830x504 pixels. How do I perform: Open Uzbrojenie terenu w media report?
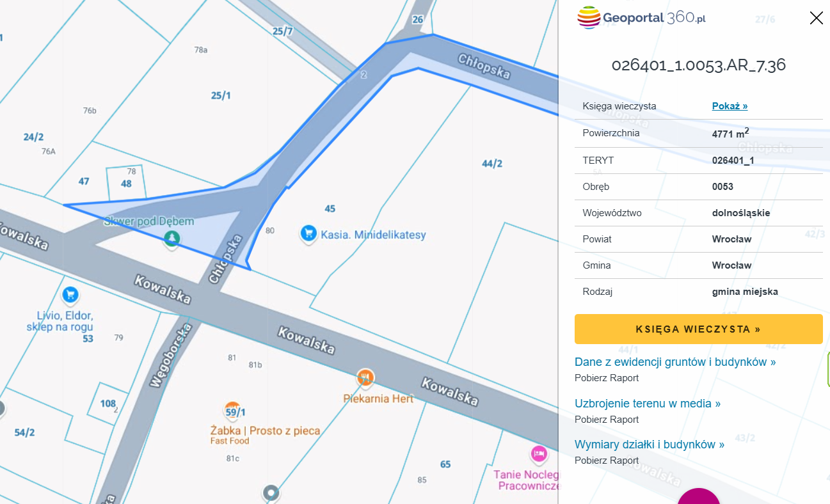(x=648, y=404)
